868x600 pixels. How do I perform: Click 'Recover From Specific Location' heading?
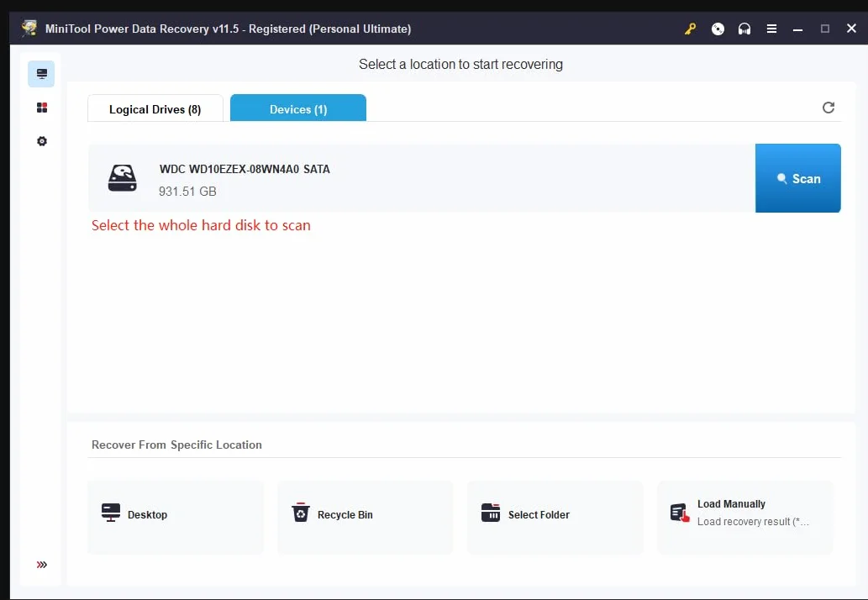pyautogui.click(x=176, y=445)
